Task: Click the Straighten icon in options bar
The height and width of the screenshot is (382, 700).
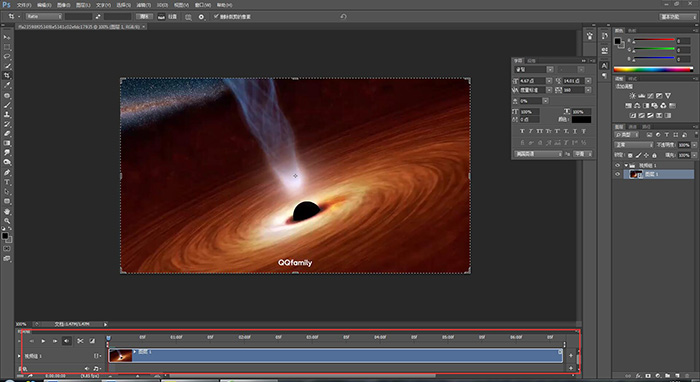Action: (161, 17)
